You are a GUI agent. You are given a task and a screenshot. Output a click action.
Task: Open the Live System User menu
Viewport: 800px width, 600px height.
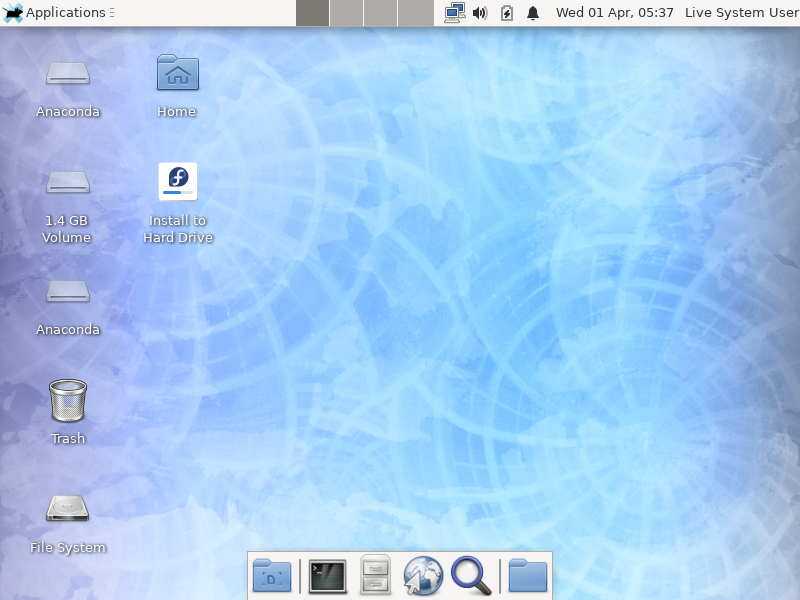[x=741, y=13]
